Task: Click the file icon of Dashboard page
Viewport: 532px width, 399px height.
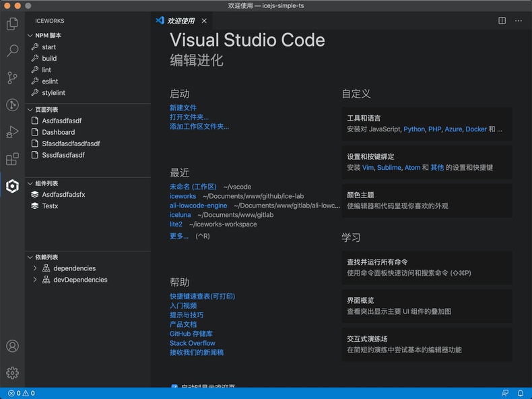Action: click(x=34, y=132)
